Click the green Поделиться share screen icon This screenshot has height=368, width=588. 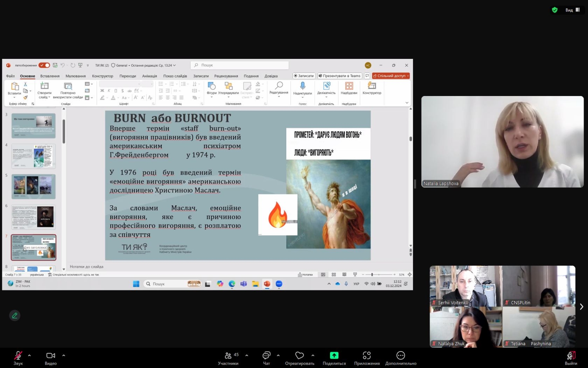click(334, 355)
